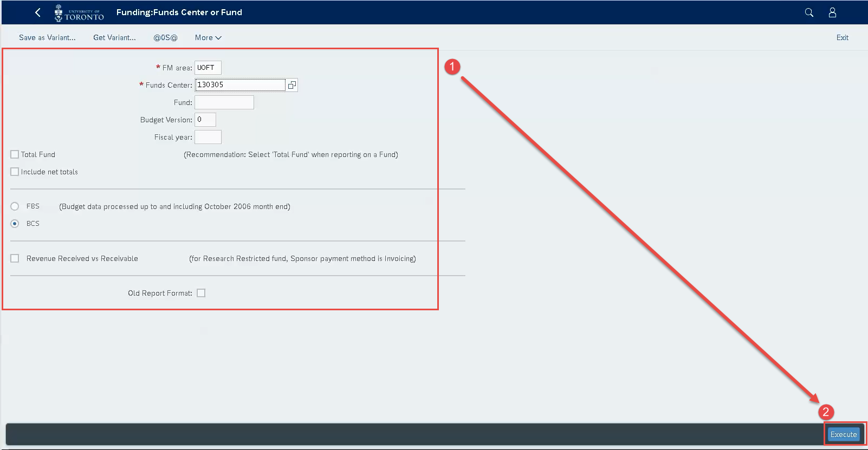868x450 pixels.
Task: Click Get Variant...
Action: 114,37
